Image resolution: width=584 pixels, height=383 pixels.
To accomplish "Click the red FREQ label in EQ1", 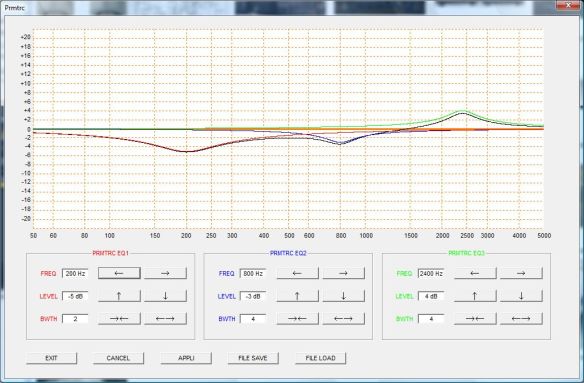I will (x=48, y=273).
